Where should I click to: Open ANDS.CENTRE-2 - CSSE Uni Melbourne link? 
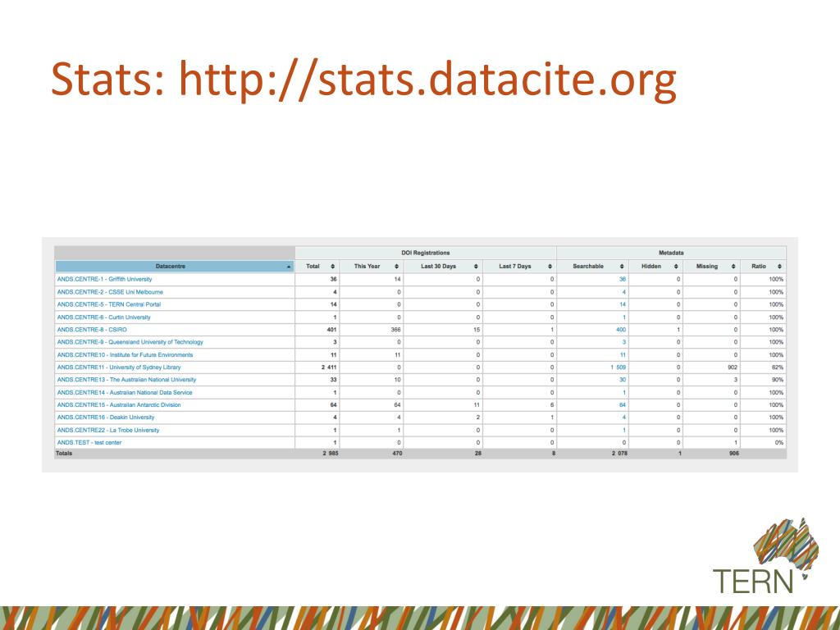click(x=110, y=292)
